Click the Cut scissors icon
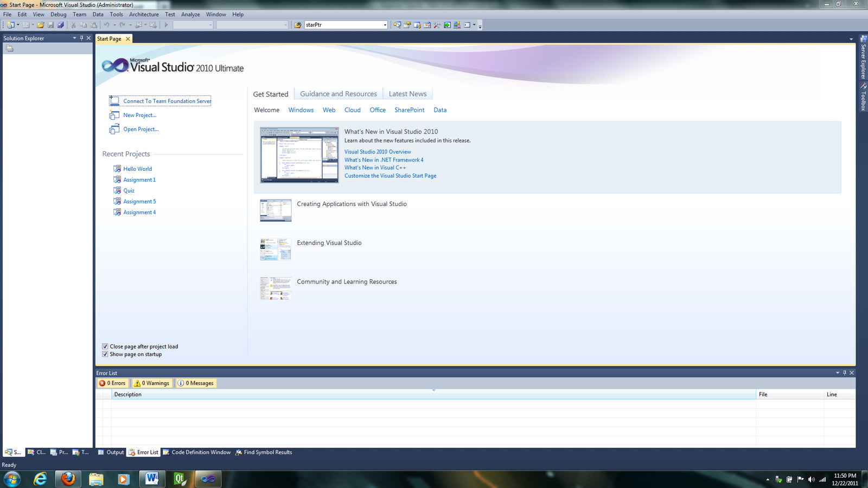Viewport: 868px width, 488px height. 73,24
